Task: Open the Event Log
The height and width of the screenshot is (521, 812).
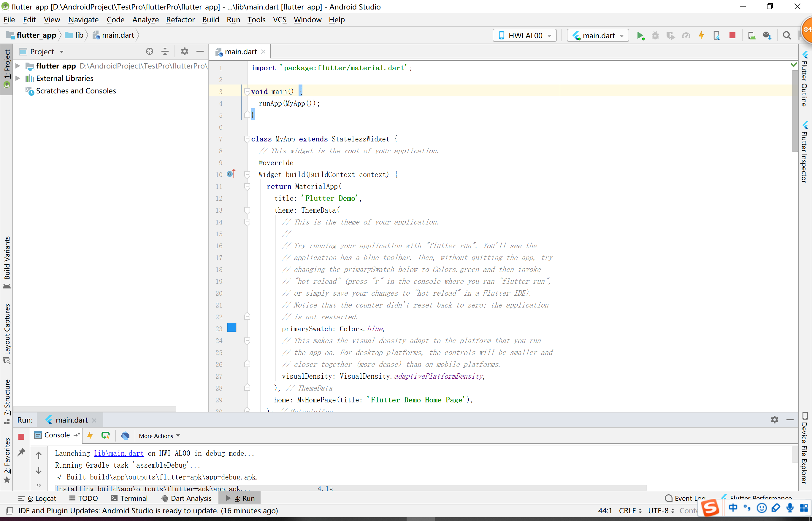Action: (685, 498)
